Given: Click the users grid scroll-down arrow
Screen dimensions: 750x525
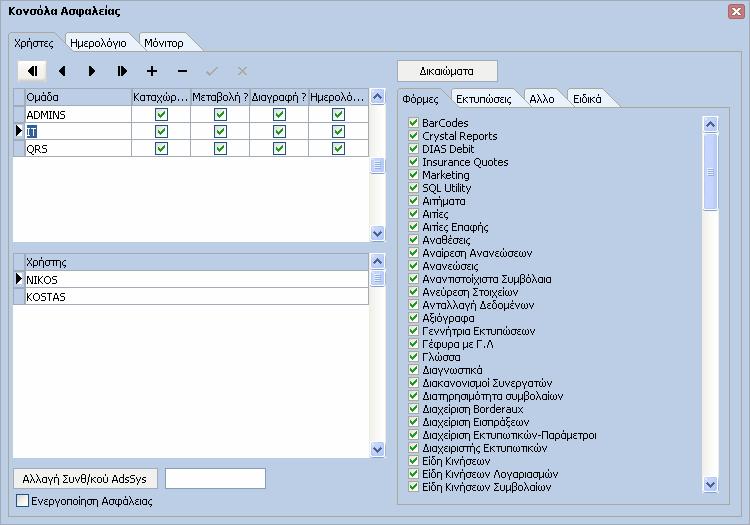Looking at the screenshot, I should 377,449.
